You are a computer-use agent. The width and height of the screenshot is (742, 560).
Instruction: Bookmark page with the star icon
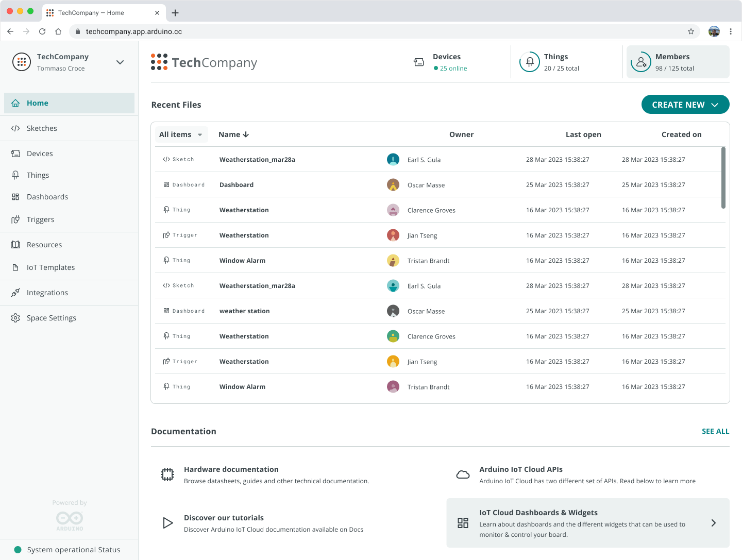click(690, 31)
